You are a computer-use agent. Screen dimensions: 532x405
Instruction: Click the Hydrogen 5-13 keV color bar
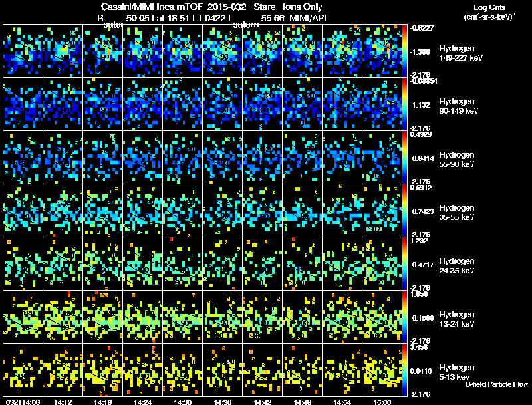tap(404, 370)
